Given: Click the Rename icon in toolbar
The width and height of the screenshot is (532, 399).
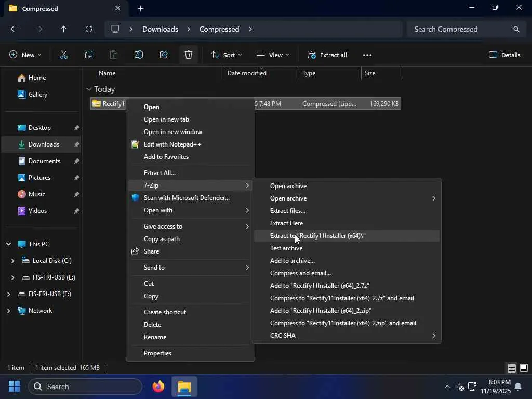Looking at the screenshot, I should tap(139, 55).
